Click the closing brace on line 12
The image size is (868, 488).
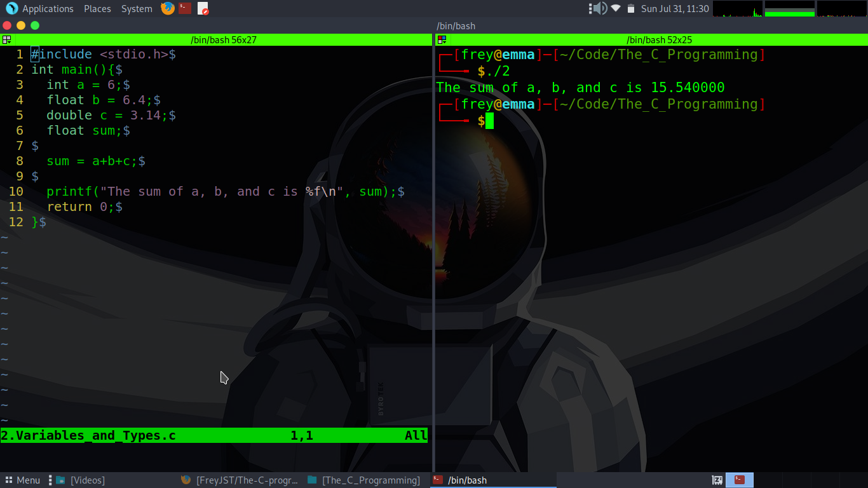coord(35,222)
